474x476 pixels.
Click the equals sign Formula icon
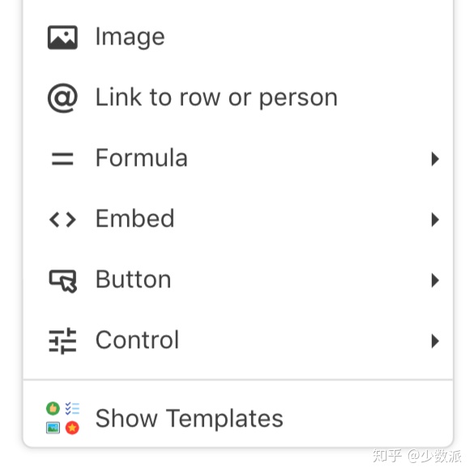(62, 159)
